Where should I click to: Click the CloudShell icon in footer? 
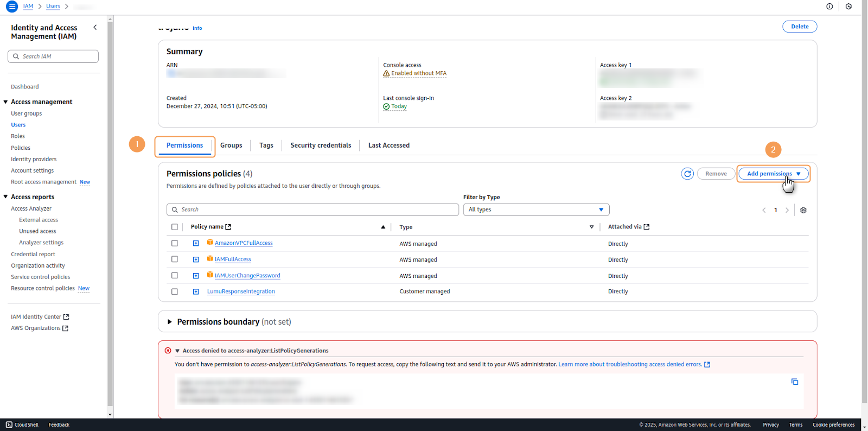click(9, 424)
